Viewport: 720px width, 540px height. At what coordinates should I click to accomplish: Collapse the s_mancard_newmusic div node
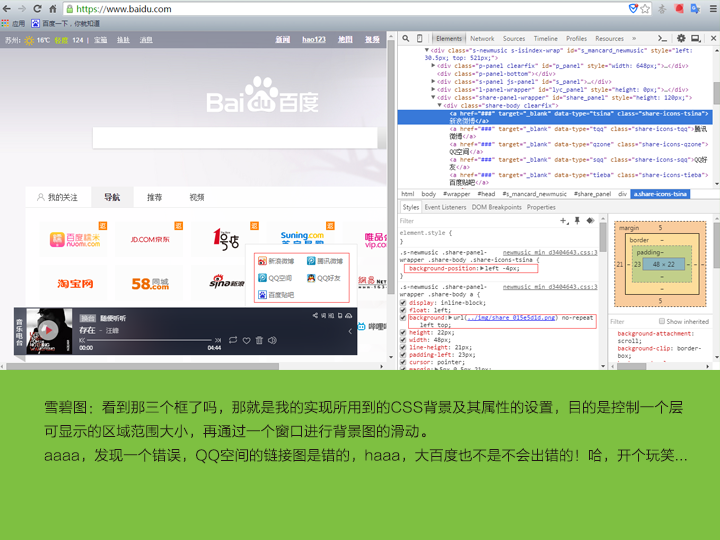[x=427, y=50]
